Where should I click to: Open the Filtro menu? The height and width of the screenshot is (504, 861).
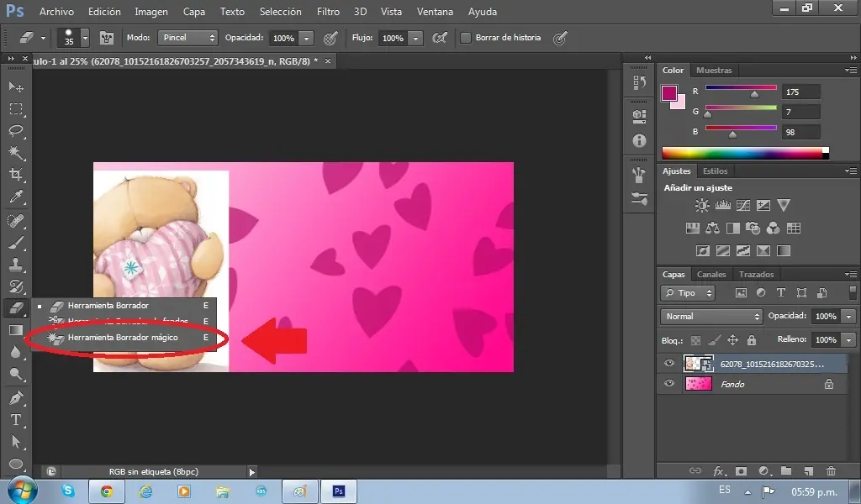(x=329, y=11)
